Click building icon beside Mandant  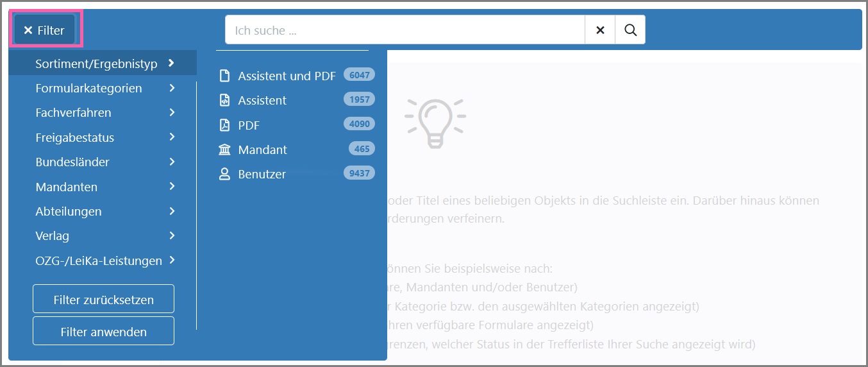(x=224, y=149)
